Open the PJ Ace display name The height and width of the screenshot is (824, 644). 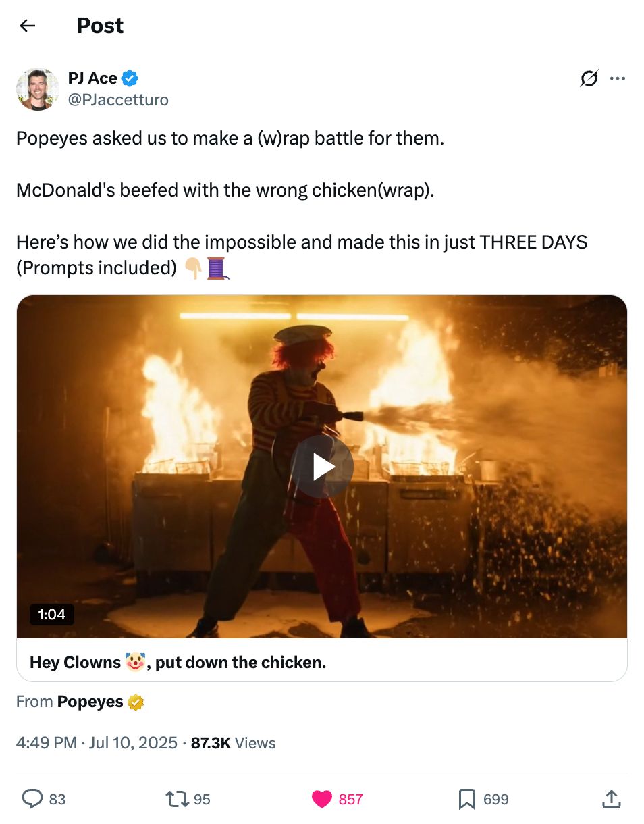[x=92, y=78]
